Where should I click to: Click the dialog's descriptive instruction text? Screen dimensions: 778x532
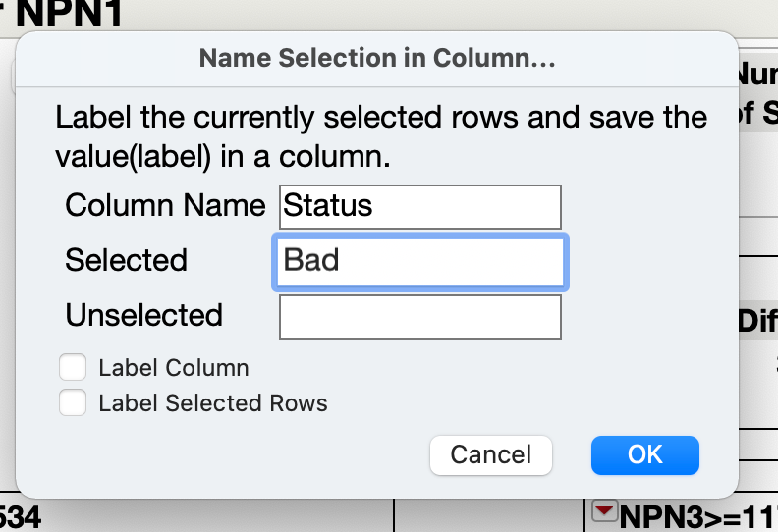(381, 136)
